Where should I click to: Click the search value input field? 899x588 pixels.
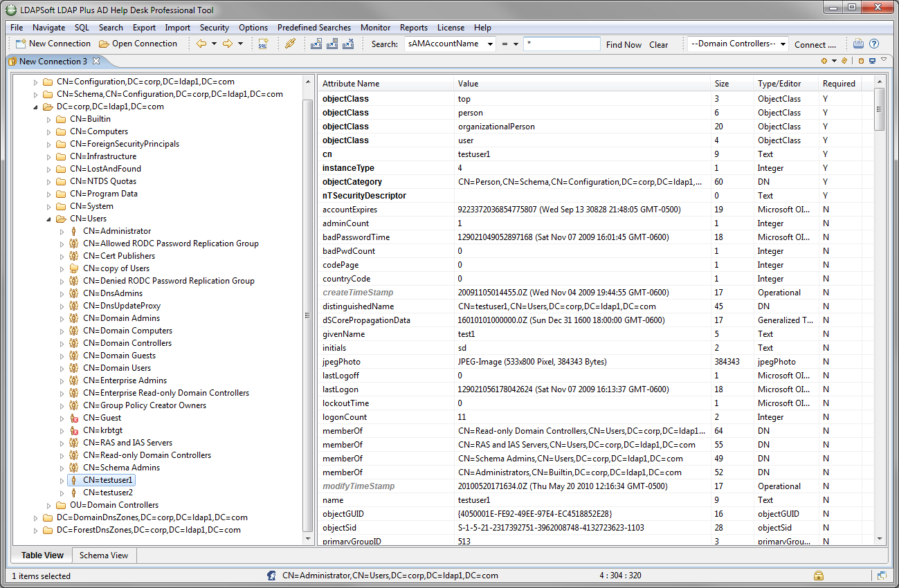pos(561,44)
